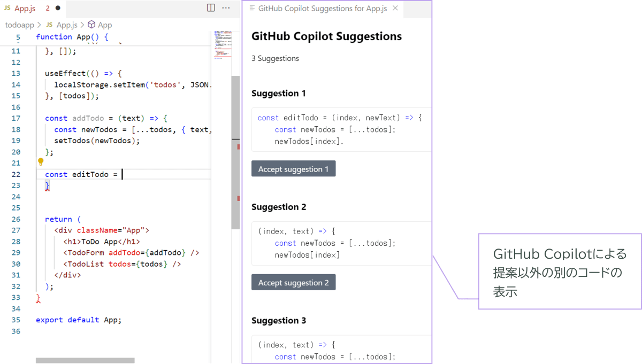Click the list icon on the Copilot Suggestions tab
Image resolution: width=642 pixels, height=364 pixels.
pos(252,9)
